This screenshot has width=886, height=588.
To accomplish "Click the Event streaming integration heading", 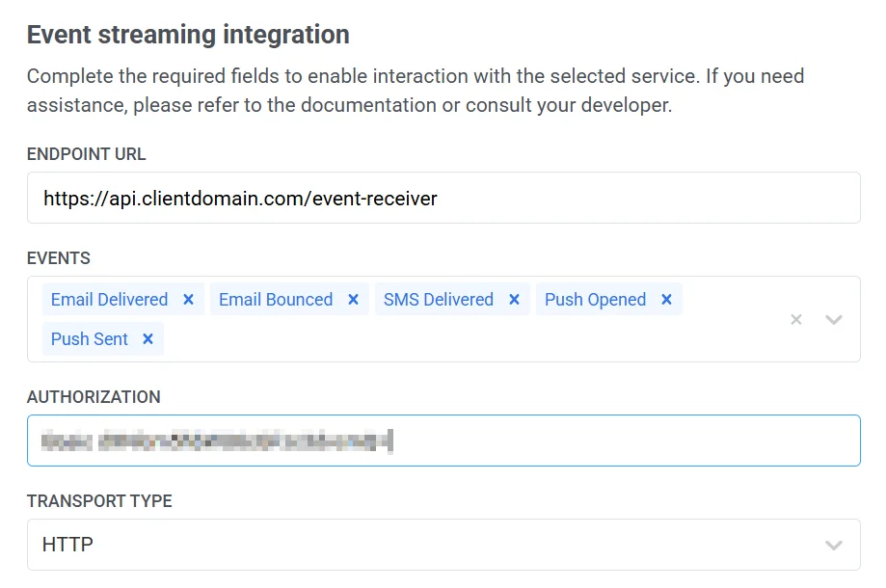I will 188,35.
